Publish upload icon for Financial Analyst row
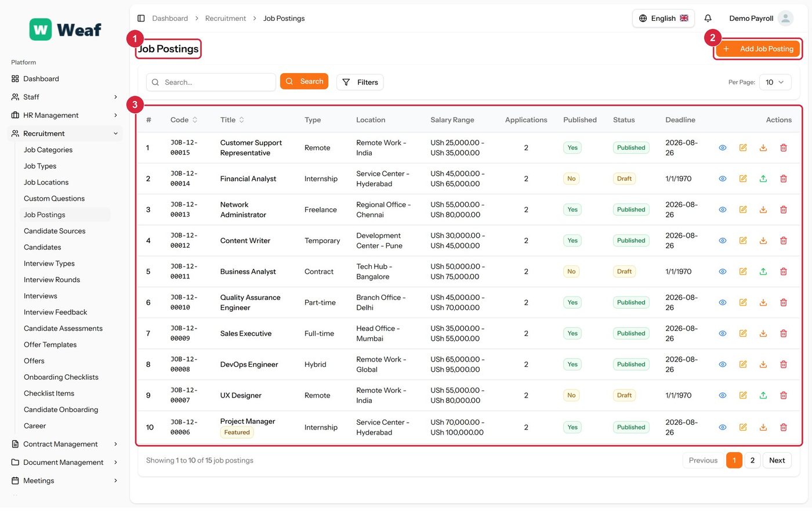This screenshot has width=812, height=513. click(x=763, y=179)
